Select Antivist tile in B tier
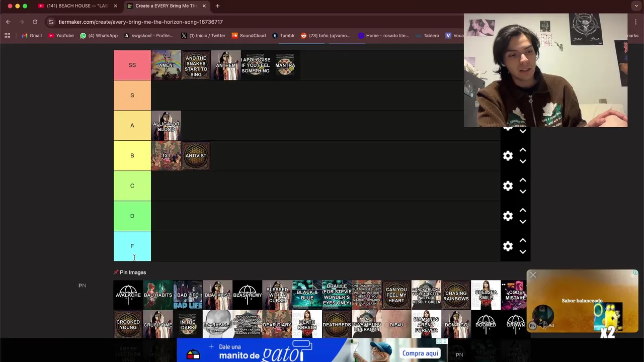 (196, 156)
